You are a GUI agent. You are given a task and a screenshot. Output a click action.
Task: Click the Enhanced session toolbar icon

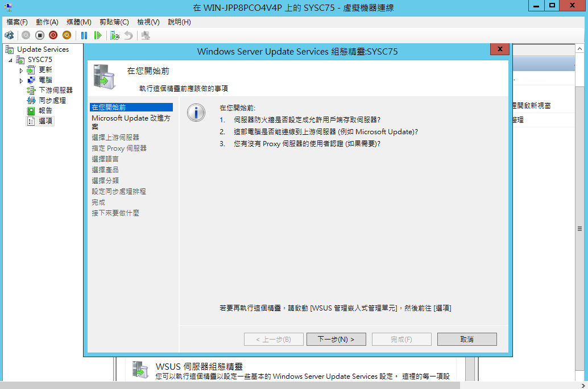[x=146, y=35]
